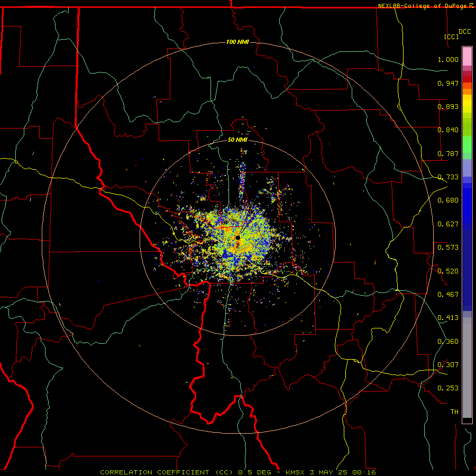476x476 pixels.
Task: Click the 3 MAY 25 date text
Action: 328,472
